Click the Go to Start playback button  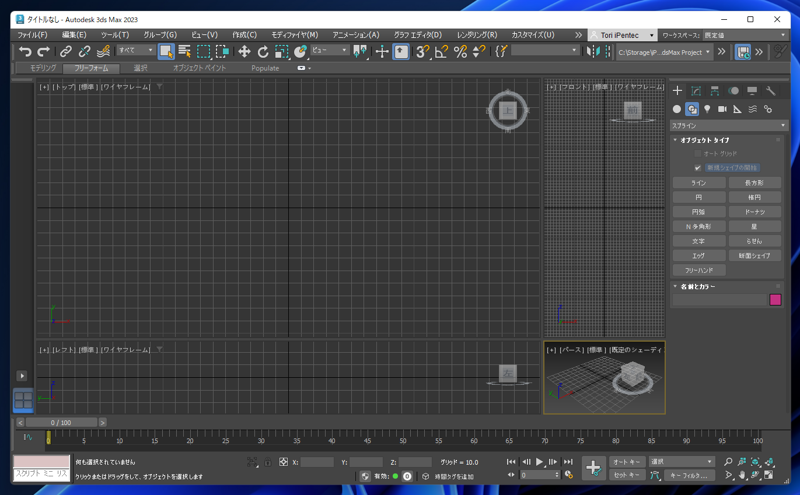click(x=511, y=462)
